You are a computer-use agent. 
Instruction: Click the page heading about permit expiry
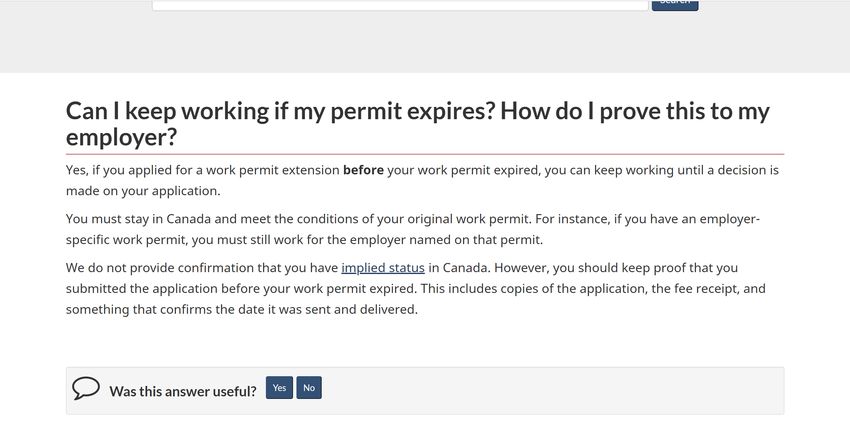click(417, 124)
